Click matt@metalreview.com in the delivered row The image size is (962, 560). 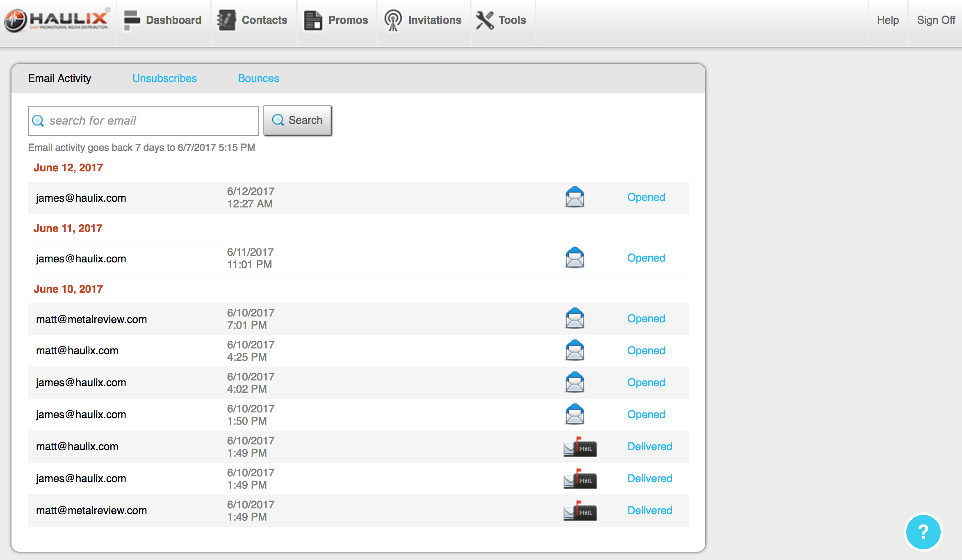[x=91, y=510]
